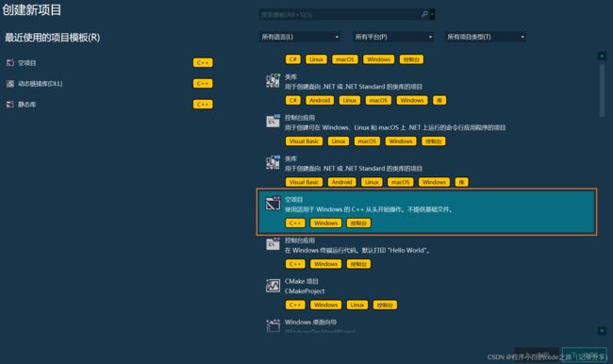Image resolution: width=613 pixels, height=364 pixels.
Task: Click the C++ tag in highlighted 空项目 template
Action: pos(295,223)
